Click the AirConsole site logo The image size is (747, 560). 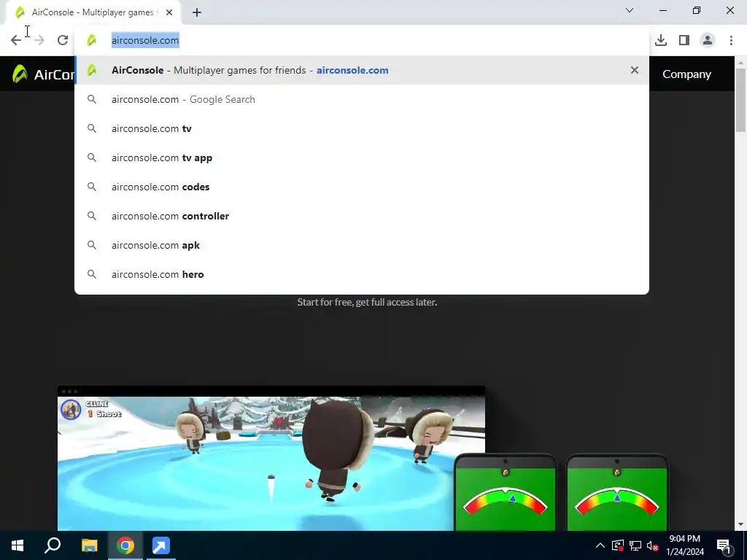[x=43, y=74]
